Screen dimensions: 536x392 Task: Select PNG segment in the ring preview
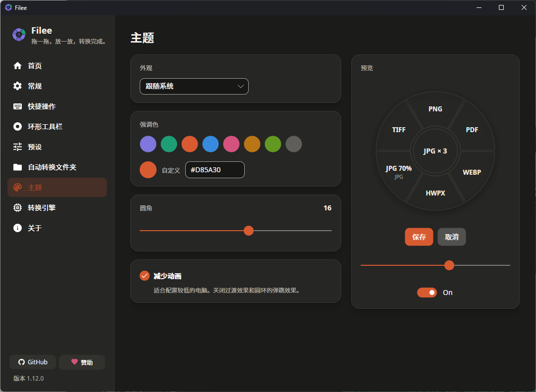tap(435, 109)
